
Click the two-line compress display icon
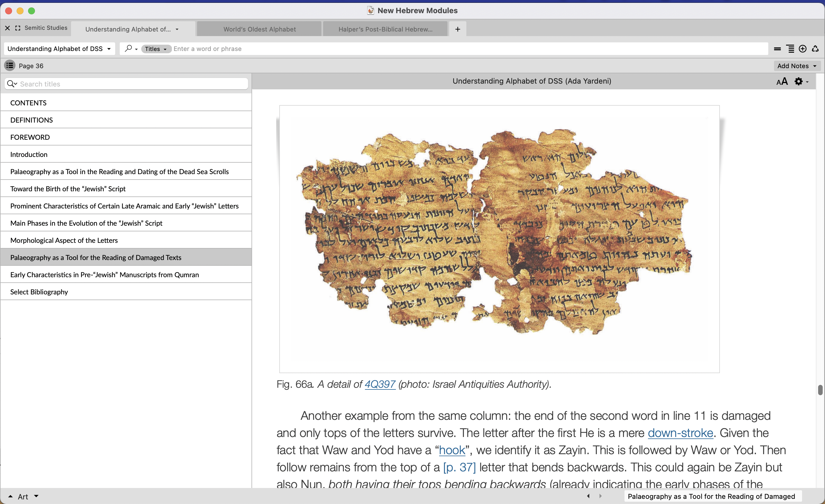(x=777, y=49)
